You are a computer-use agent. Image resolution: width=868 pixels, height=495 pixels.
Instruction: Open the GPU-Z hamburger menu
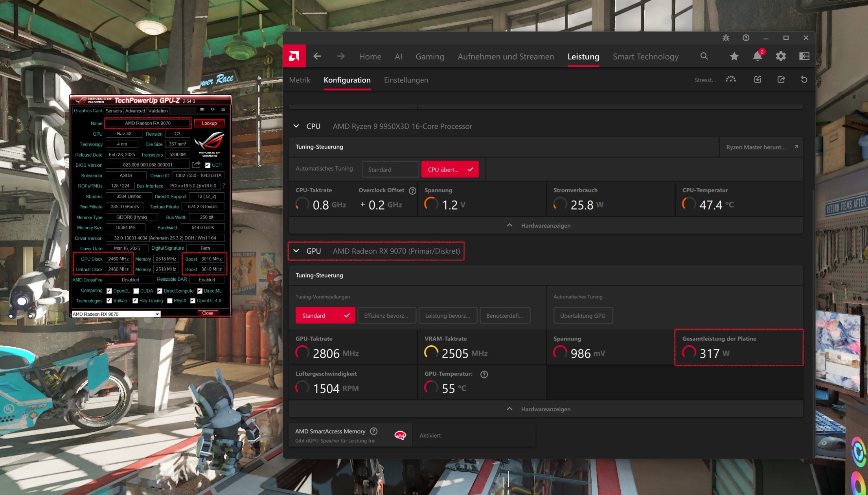(x=223, y=109)
